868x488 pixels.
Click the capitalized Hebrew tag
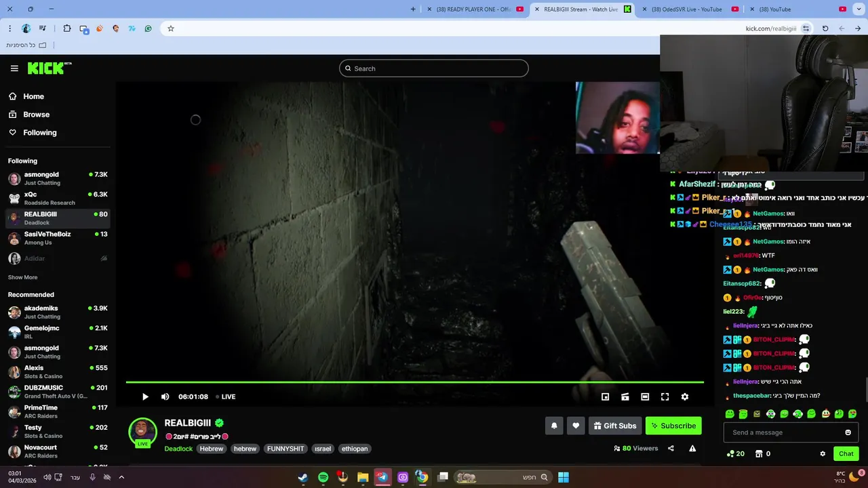(212, 449)
